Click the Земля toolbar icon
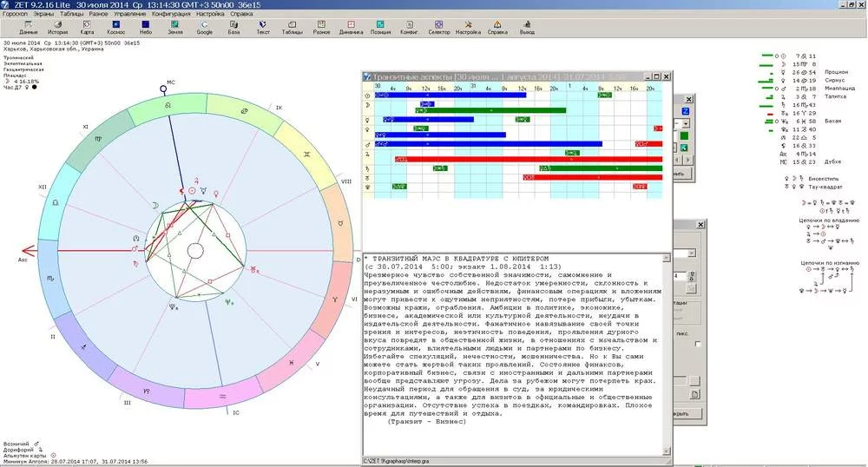The image size is (868, 467). coord(174,27)
